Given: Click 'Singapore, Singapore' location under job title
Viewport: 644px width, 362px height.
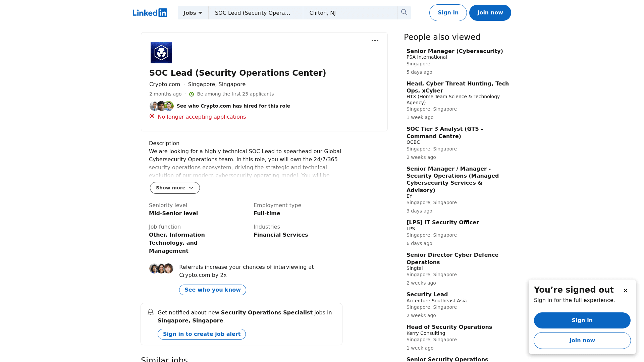Looking at the screenshot, I should click(x=217, y=84).
